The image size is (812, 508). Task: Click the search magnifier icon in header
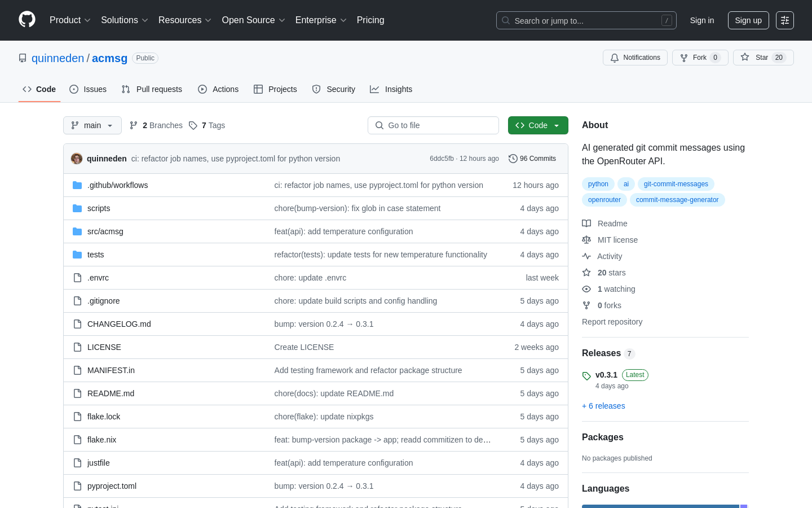pyautogui.click(x=506, y=20)
